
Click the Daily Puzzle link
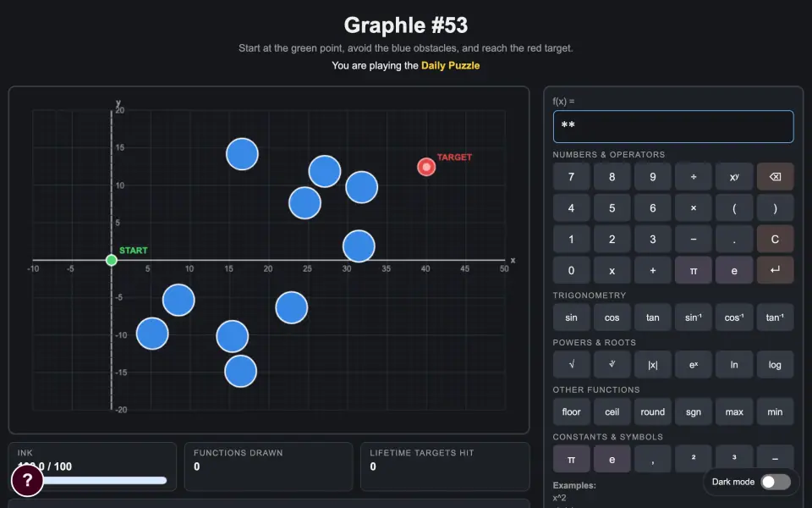tap(450, 65)
